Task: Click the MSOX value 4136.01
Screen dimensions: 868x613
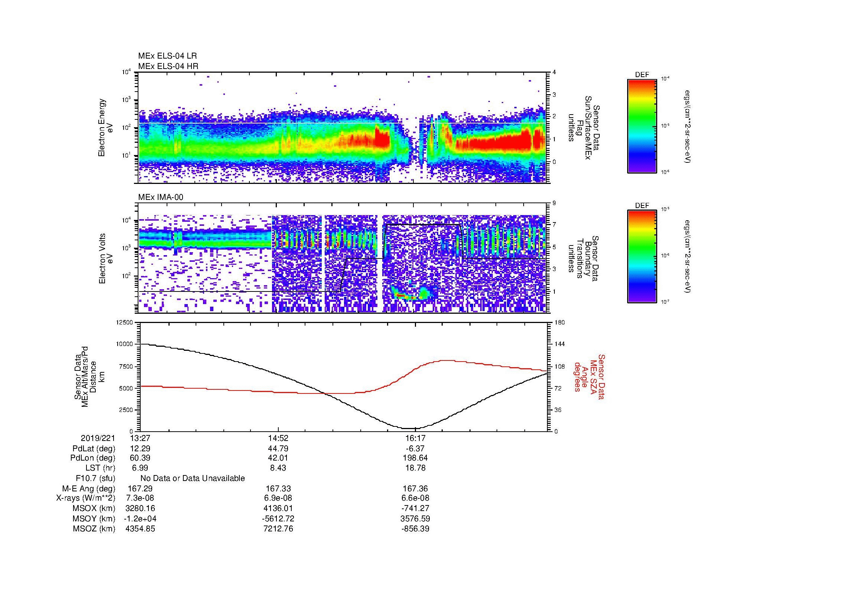Action: (x=278, y=509)
